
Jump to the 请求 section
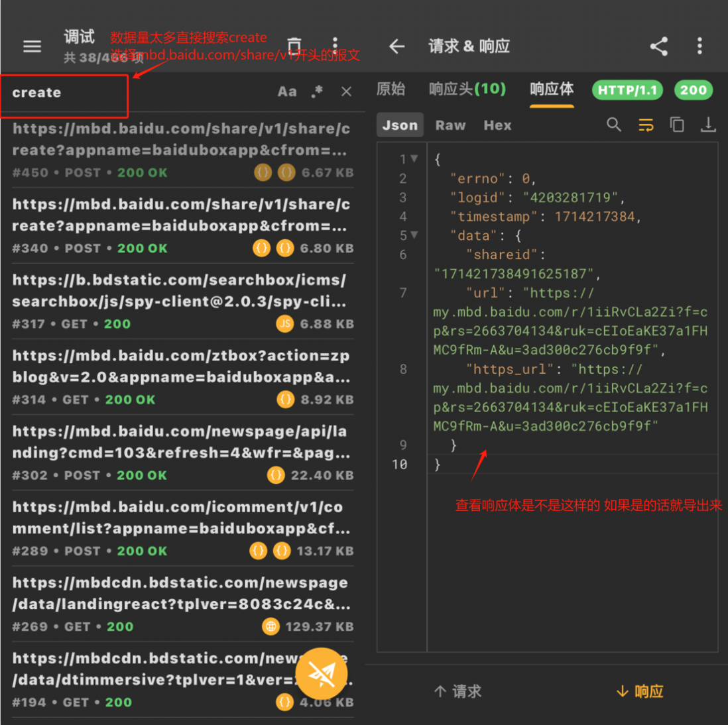(x=457, y=692)
